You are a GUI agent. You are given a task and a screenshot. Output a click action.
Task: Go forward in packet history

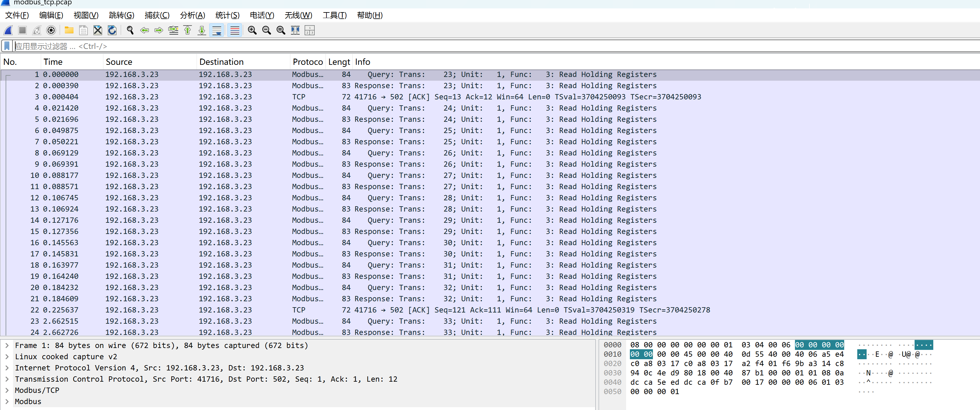point(159,31)
